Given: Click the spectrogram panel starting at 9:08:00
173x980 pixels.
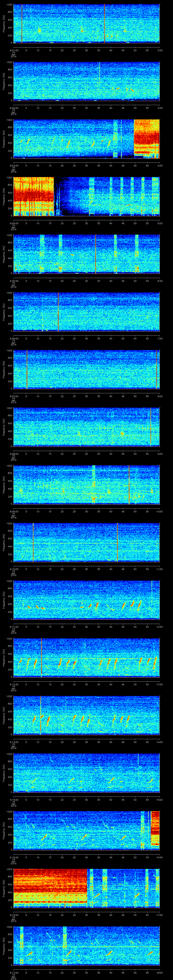Looking at the screenshot, I should pos(87,427).
